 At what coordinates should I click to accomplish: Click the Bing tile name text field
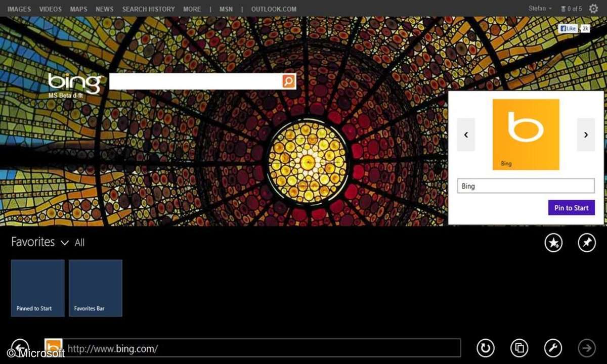pos(526,186)
